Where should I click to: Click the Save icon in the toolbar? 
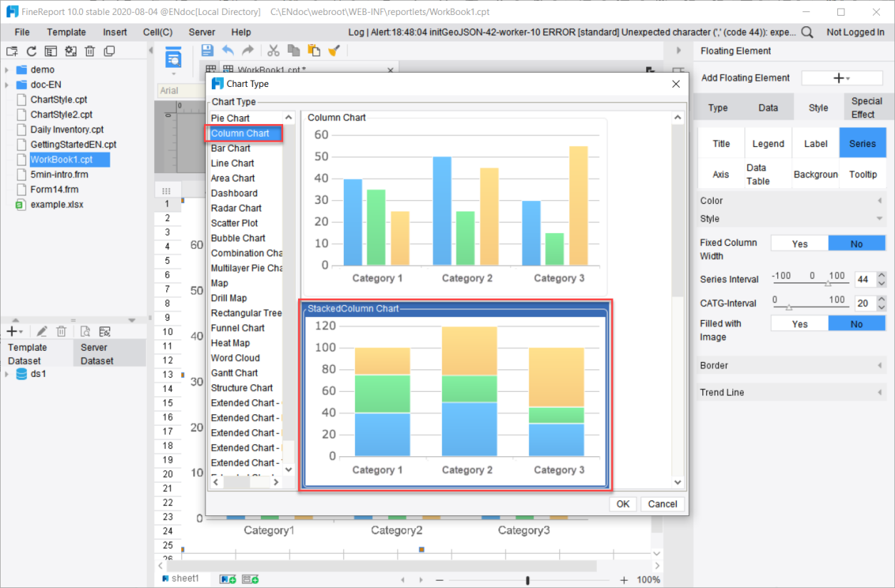pos(207,51)
